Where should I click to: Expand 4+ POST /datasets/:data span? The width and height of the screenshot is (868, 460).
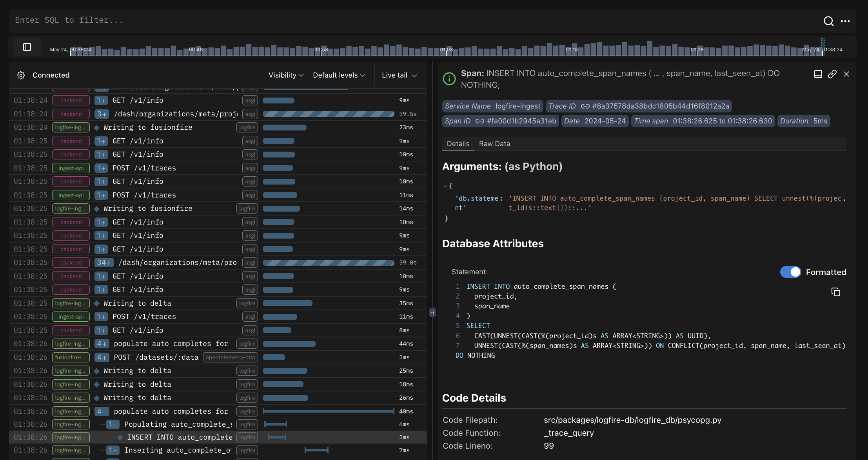click(102, 357)
